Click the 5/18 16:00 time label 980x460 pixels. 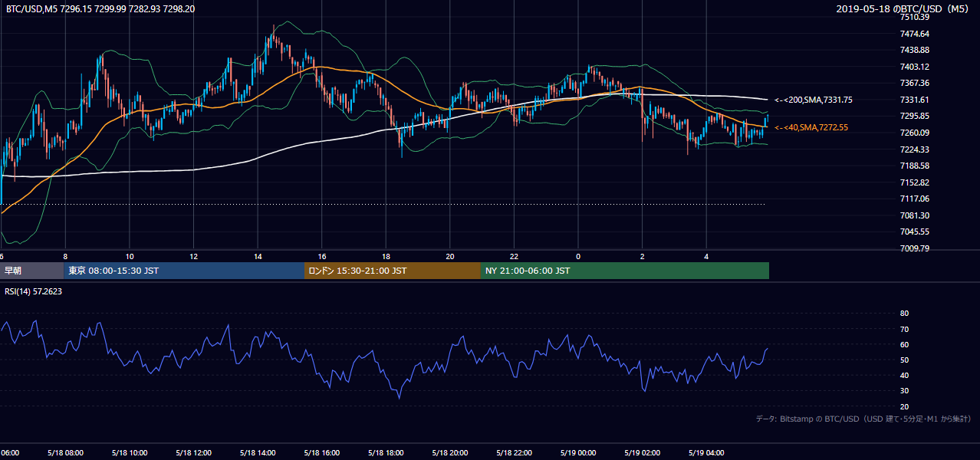point(321,453)
